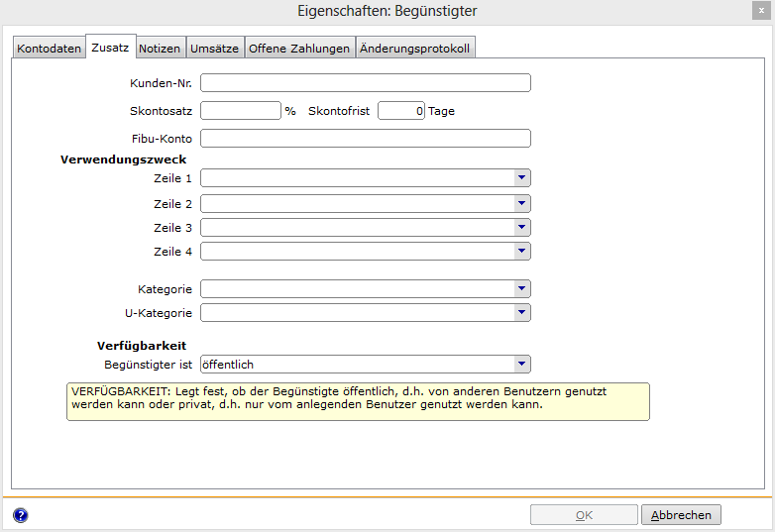Click the Begünstigter ist label
The image size is (775, 532).
coord(149,365)
